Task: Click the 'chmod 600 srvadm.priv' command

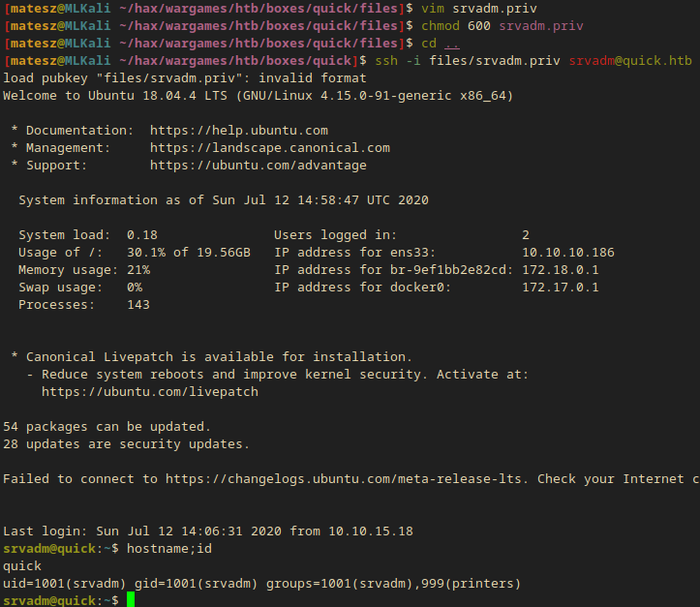Action: (x=494, y=25)
